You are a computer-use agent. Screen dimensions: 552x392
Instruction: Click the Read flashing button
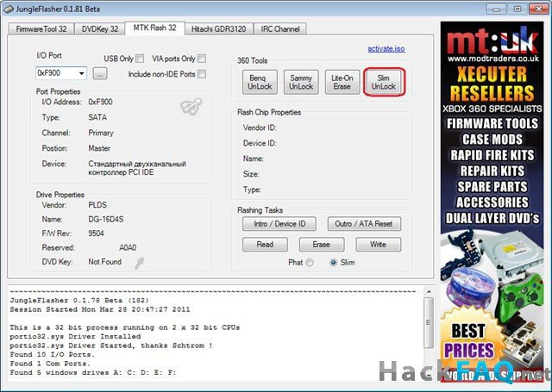[265, 245]
